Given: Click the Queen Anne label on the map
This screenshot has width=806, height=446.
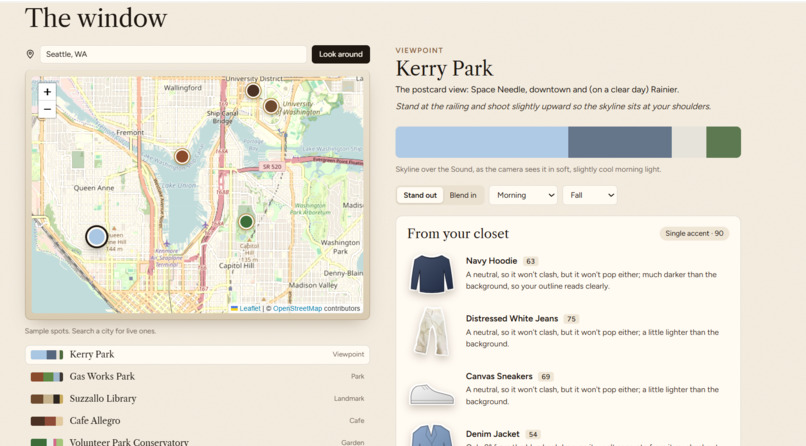Looking at the screenshot, I should point(94,188).
